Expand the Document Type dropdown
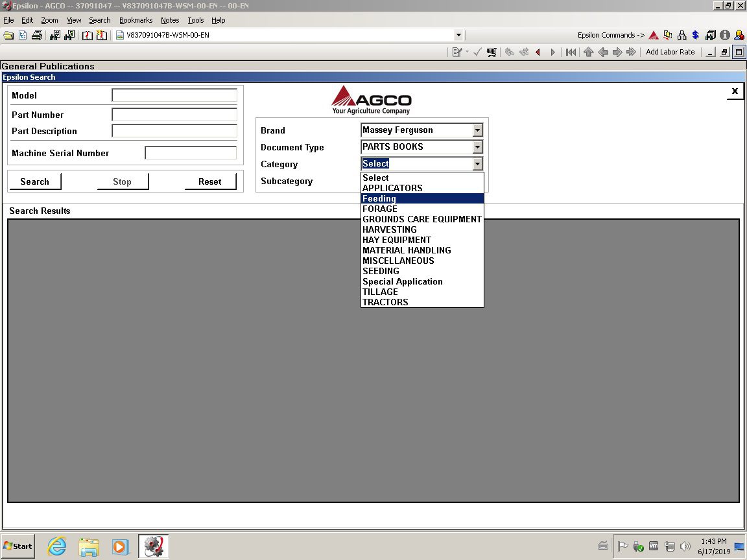The height and width of the screenshot is (560, 747). pyautogui.click(x=477, y=147)
